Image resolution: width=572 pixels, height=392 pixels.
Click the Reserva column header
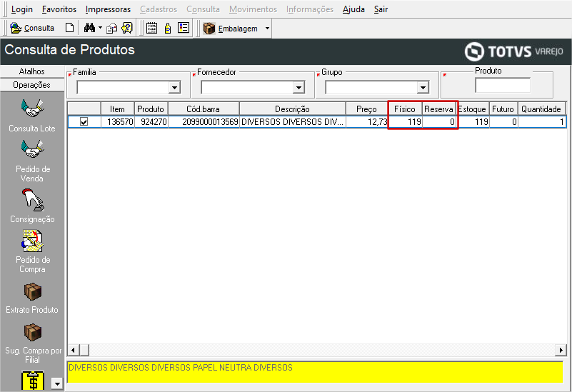(439, 109)
